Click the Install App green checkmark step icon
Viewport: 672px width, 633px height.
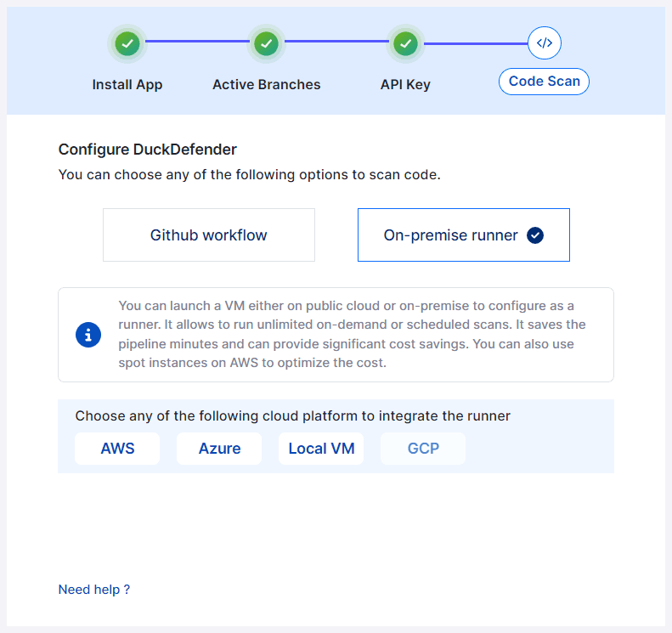click(127, 43)
